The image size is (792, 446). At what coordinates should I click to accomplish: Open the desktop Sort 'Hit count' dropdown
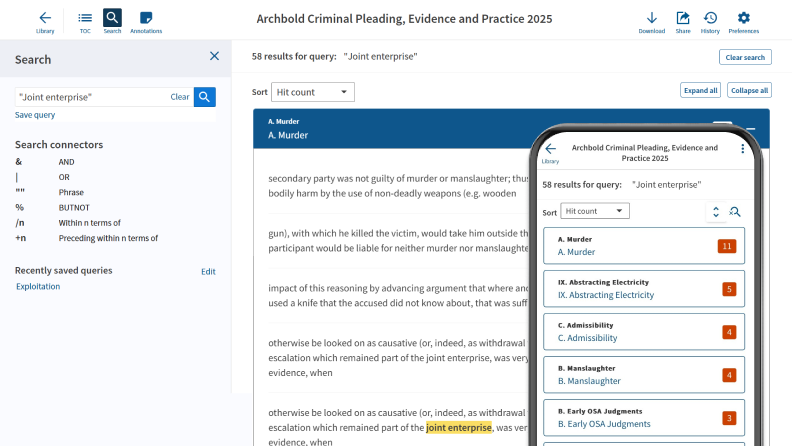(313, 92)
